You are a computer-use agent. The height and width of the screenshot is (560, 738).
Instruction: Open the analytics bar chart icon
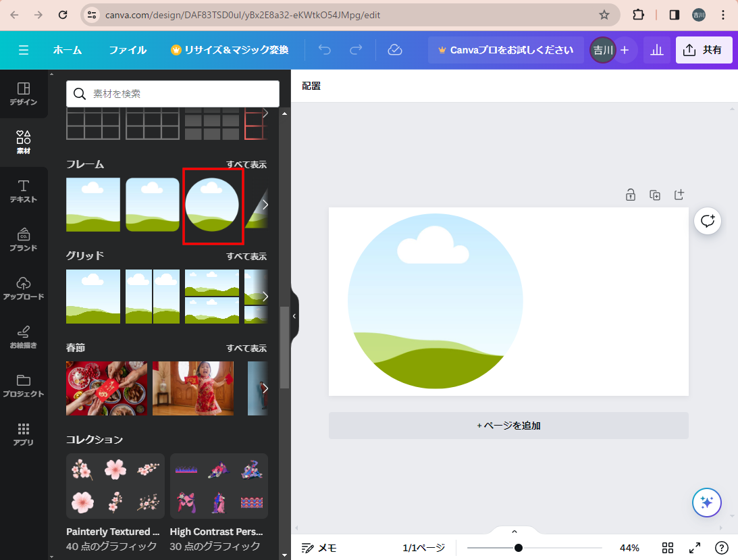click(656, 50)
